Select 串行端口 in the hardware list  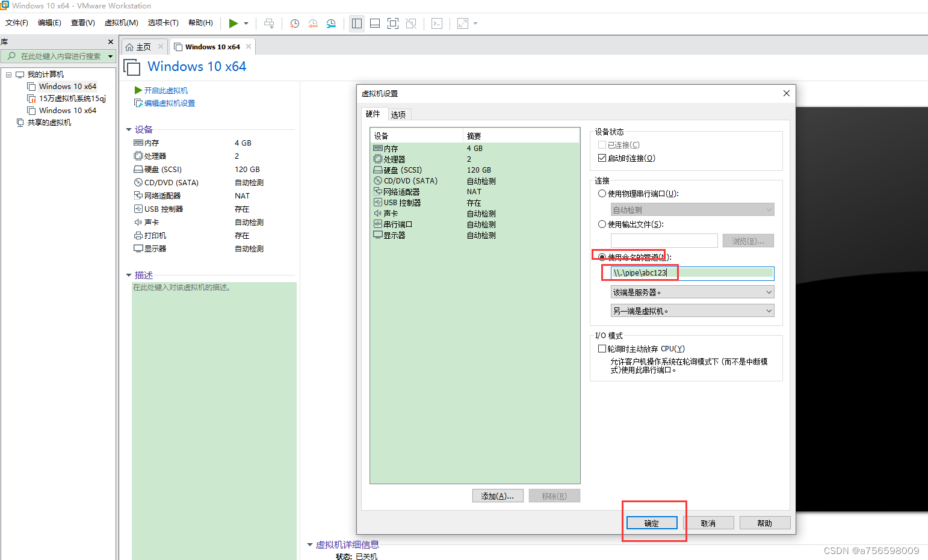[475, 224]
